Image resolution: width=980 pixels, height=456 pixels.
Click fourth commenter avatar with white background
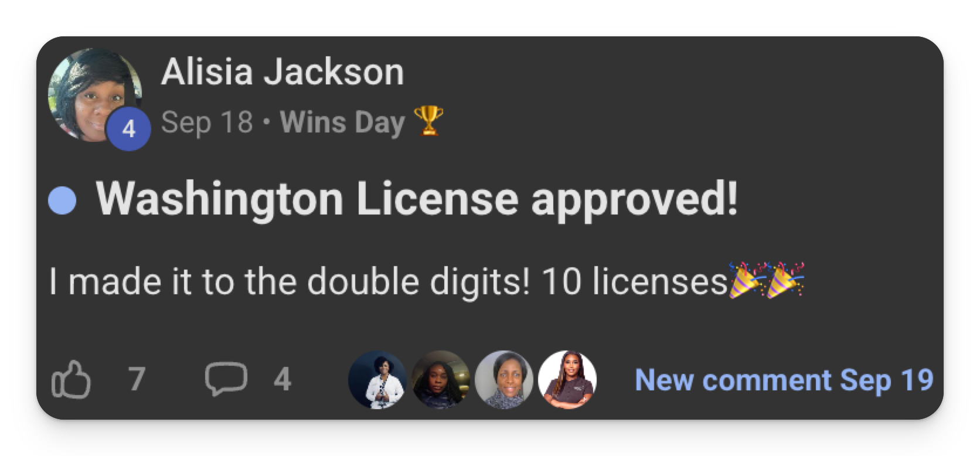pyautogui.click(x=567, y=380)
